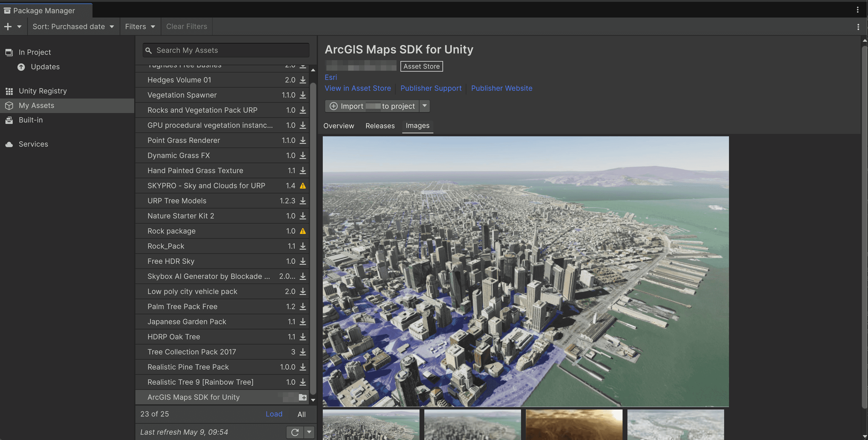Open the Filters dropdown
Image resolution: width=868 pixels, height=440 pixels.
click(x=140, y=26)
